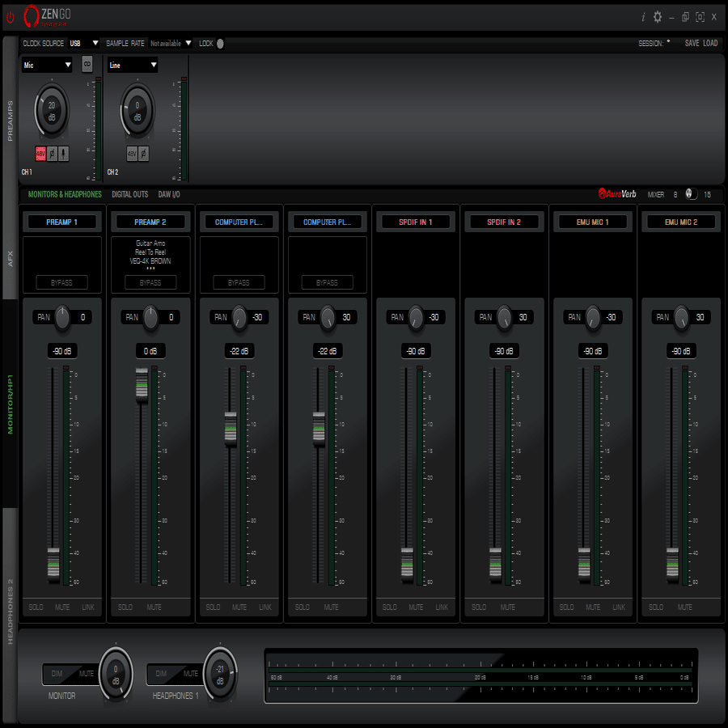
Task: Bypass the effects on PREAMP 2
Action: tap(150, 282)
